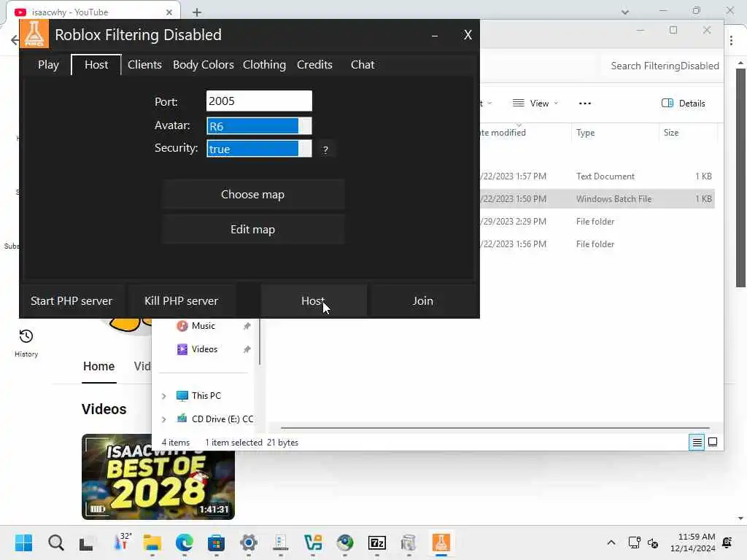The image size is (747, 560).
Task: Open Microsoft Store taskbar icon
Action: tap(216, 542)
